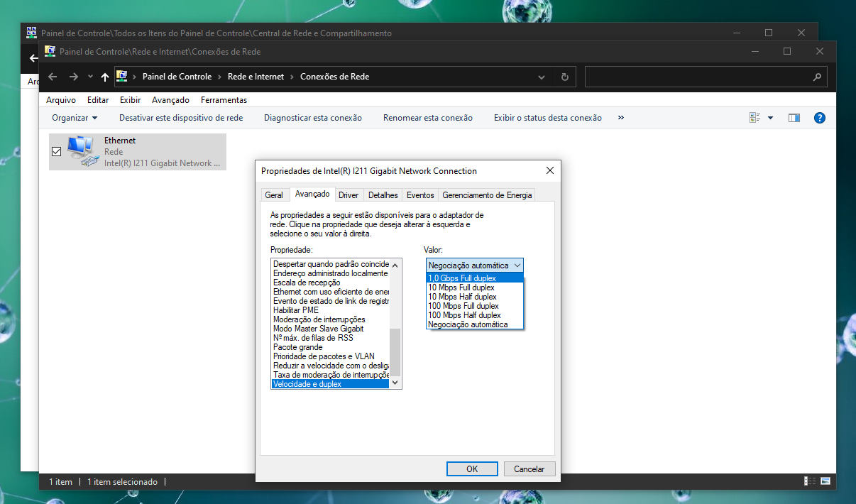This screenshot has width=856, height=504.
Task: Click the change view icon
Action: 755,118
